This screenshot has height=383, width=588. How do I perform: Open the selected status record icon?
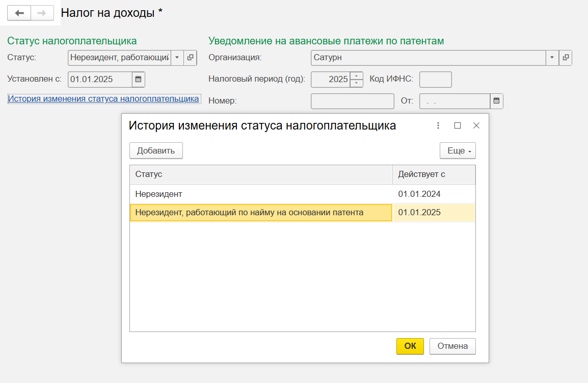[x=190, y=58]
